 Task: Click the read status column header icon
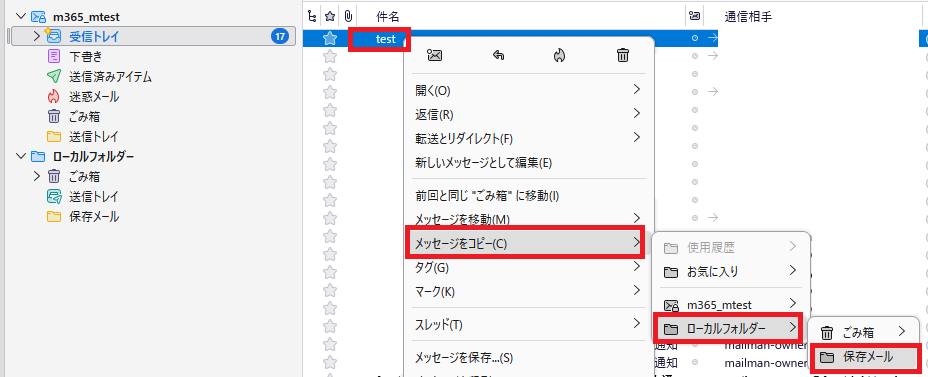click(695, 16)
